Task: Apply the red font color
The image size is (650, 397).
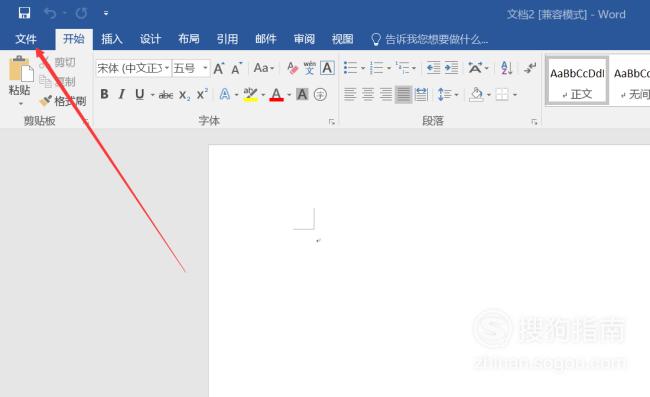Action: tap(276, 94)
